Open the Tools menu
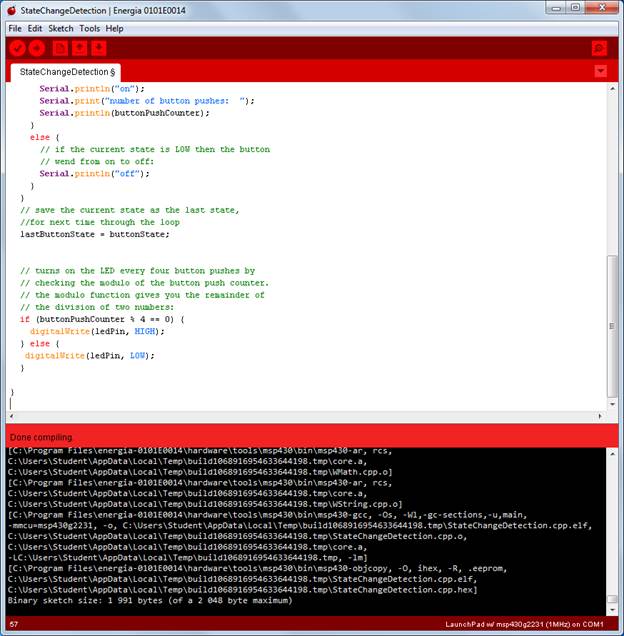 [x=89, y=28]
